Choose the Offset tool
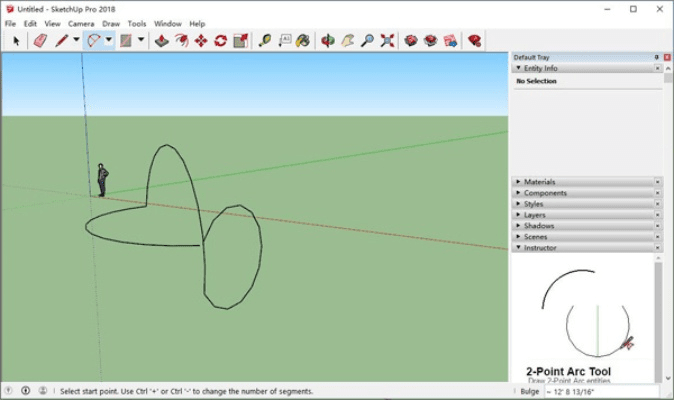Image resolution: width=674 pixels, height=400 pixels. (x=181, y=41)
